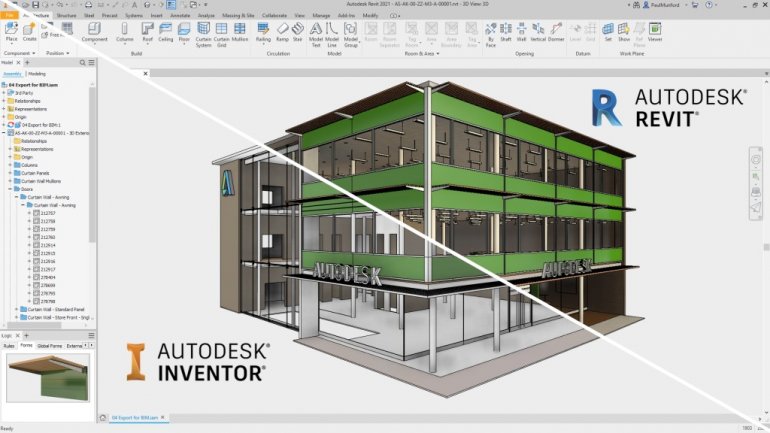Select '04 Export for BIM:1' tree item
This screenshot has height=433, width=770.
(37, 125)
